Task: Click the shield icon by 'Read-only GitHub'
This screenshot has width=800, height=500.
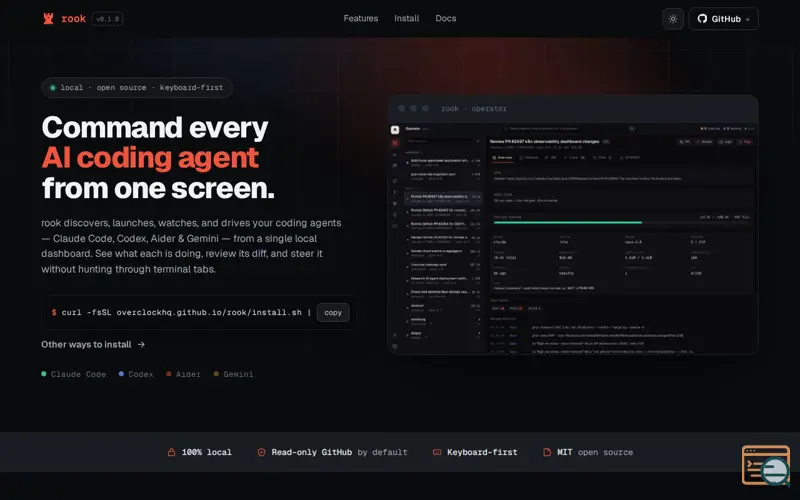Action: point(261,452)
